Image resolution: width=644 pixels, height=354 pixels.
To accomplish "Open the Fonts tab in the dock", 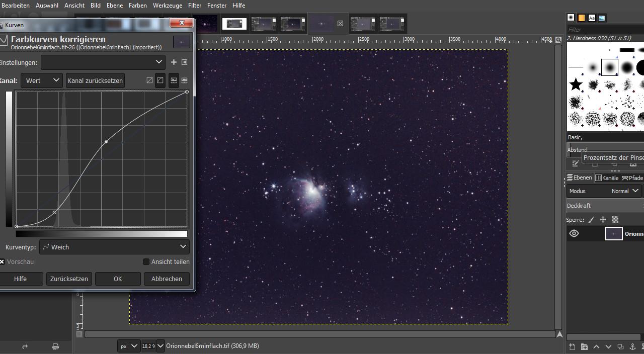I will click(x=592, y=18).
